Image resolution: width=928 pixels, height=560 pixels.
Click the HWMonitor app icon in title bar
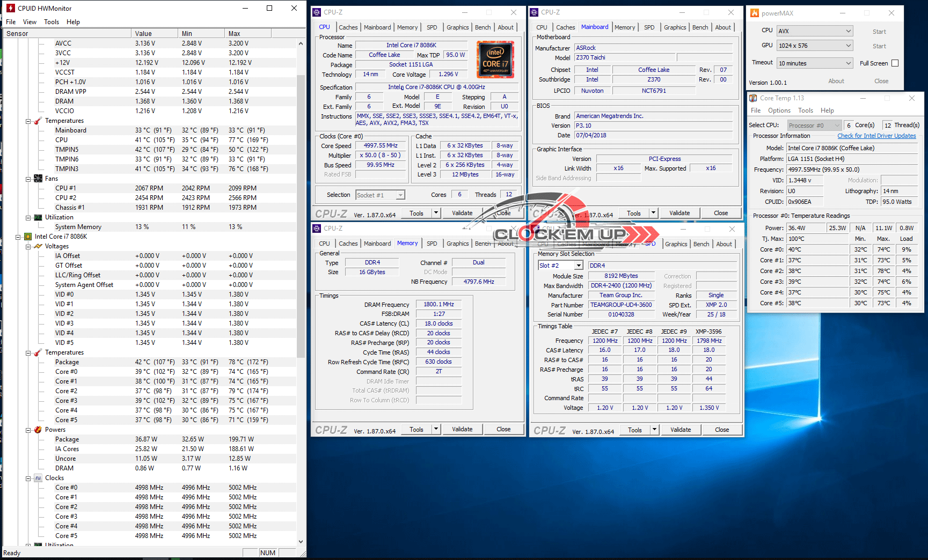coord(10,8)
